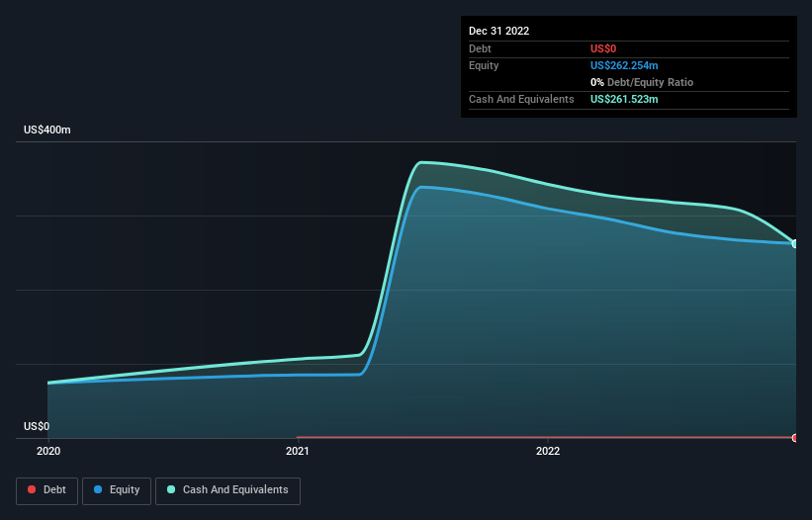Click the US$262.254m equity value

624,65
